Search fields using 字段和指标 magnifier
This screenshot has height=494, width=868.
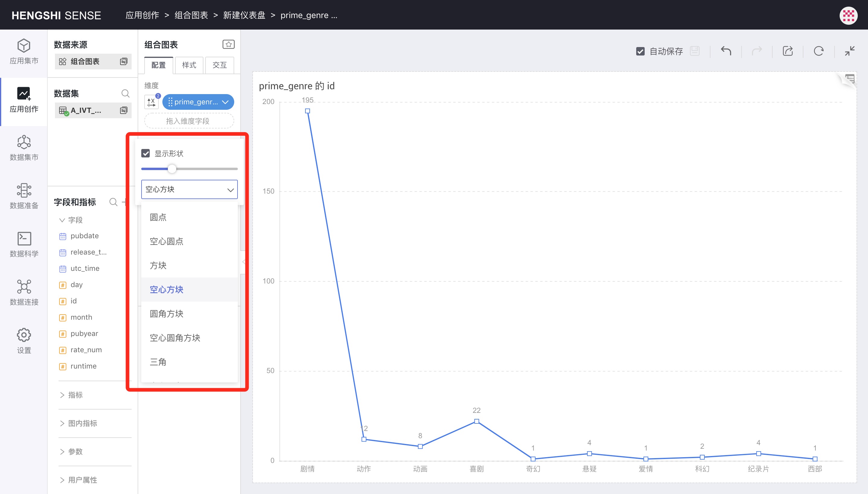113,202
